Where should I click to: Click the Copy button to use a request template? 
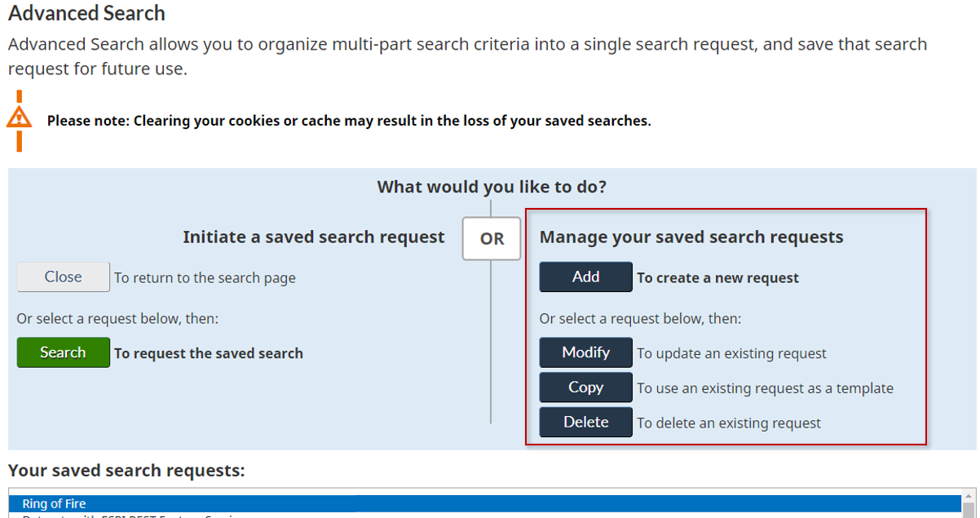tap(585, 387)
